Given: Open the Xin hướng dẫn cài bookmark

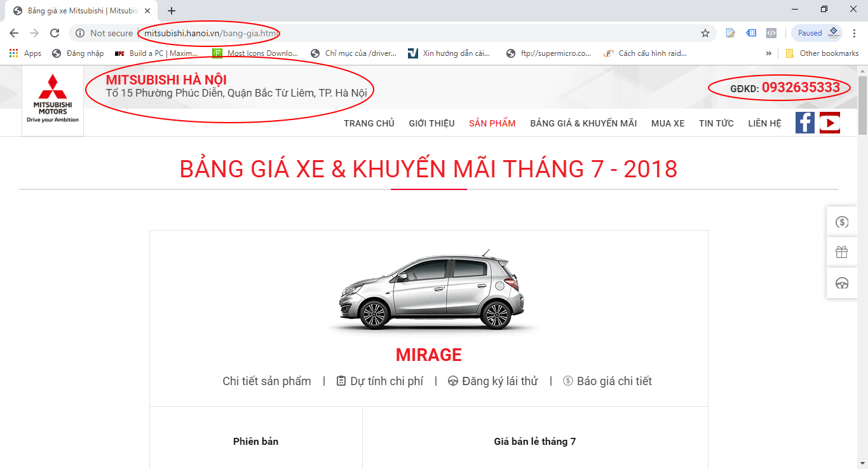Looking at the screenshot, I should pos(449,53).
